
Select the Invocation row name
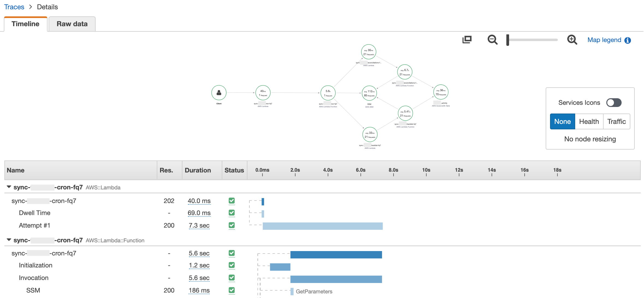tap(34, 278)
